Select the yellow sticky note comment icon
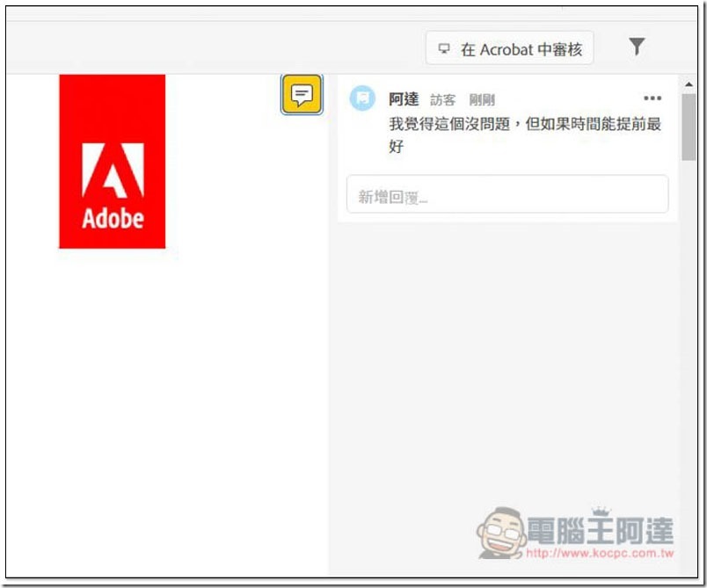707x588 pixels. tap(302, 95)
